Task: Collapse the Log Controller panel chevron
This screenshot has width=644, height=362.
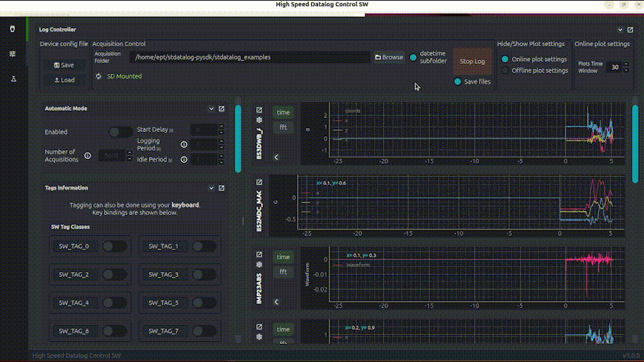Action: coord(620,29)
